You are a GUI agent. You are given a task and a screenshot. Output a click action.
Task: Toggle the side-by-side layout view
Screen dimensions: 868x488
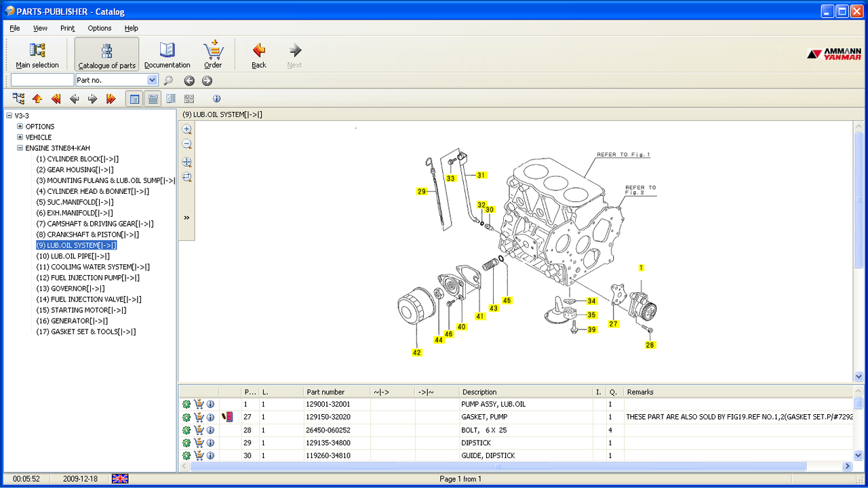[171, 99]
